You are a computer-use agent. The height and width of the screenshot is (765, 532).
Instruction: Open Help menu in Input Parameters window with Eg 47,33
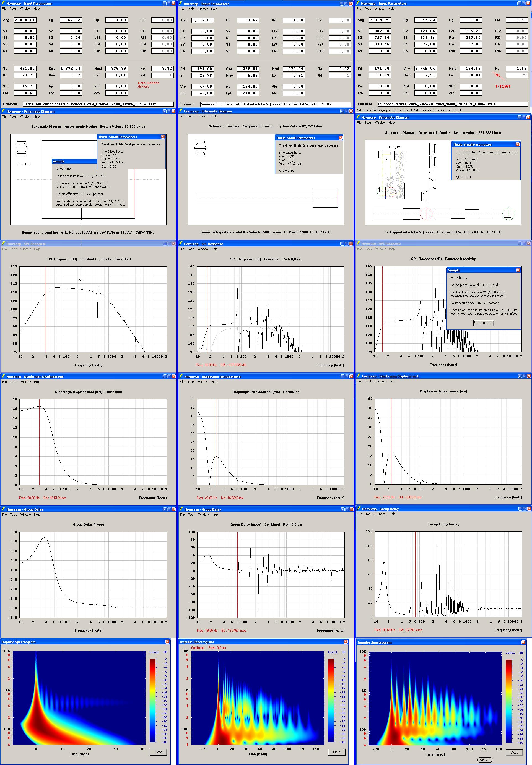[x=392, y=9]
